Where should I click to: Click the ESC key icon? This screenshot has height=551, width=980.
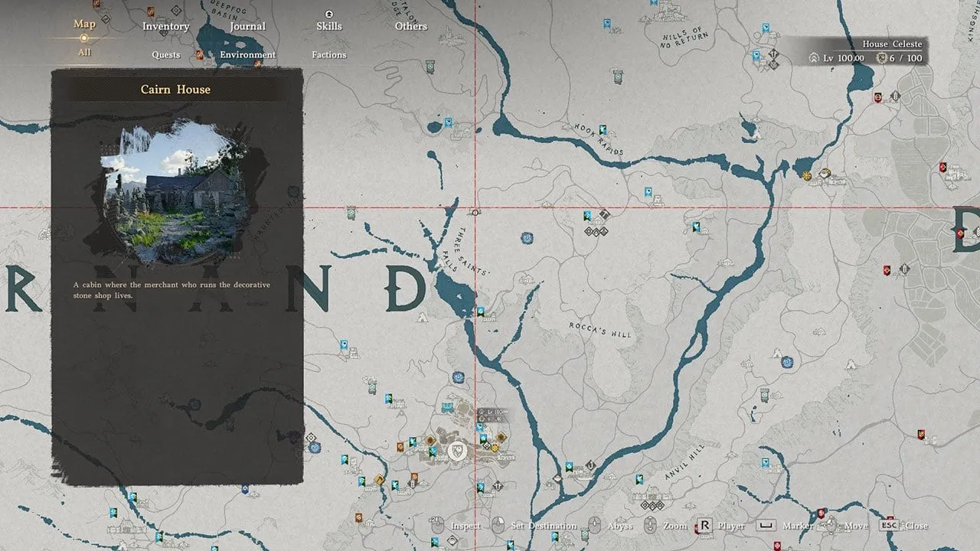889,526
